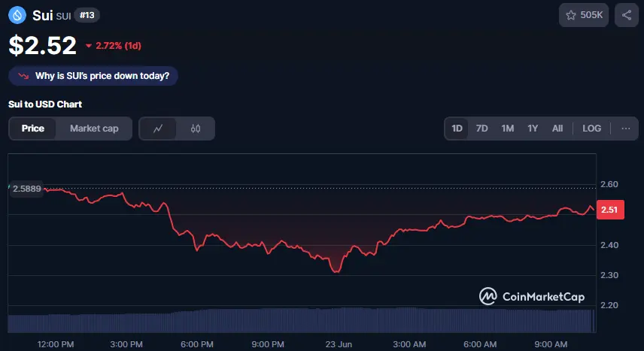Click the SUI ticker symbol text
The image size is (644, 351).
(63, 16)
